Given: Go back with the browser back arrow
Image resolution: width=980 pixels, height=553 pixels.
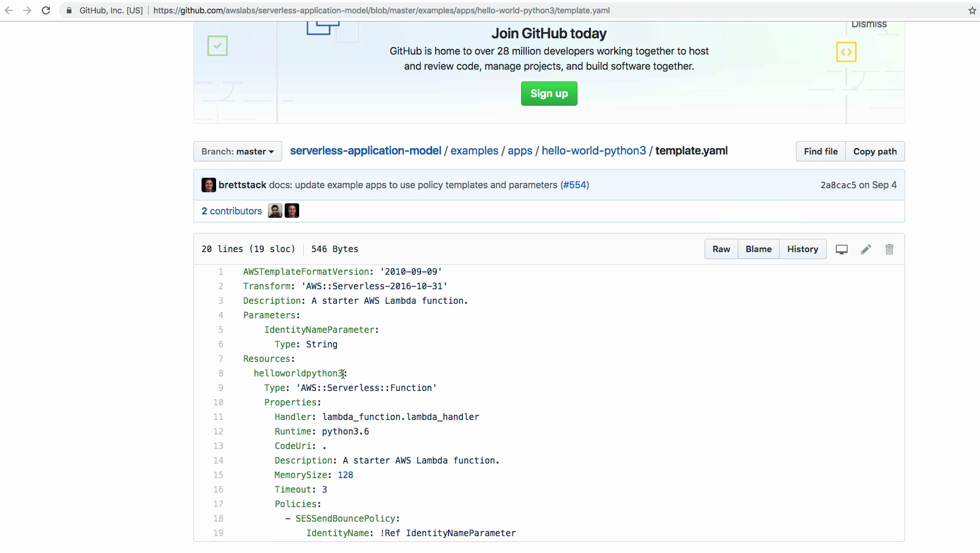Looking at the screenshot, I should (x=9, y=10).
